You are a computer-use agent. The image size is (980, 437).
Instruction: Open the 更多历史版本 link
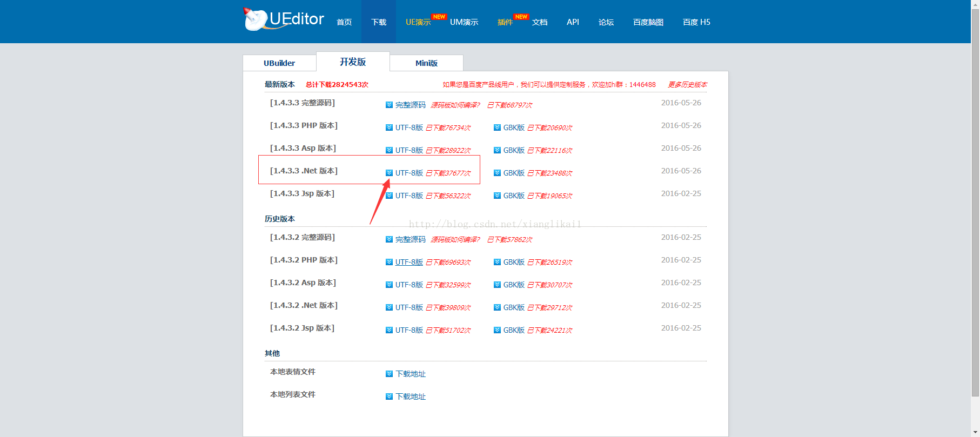(687, 85)
